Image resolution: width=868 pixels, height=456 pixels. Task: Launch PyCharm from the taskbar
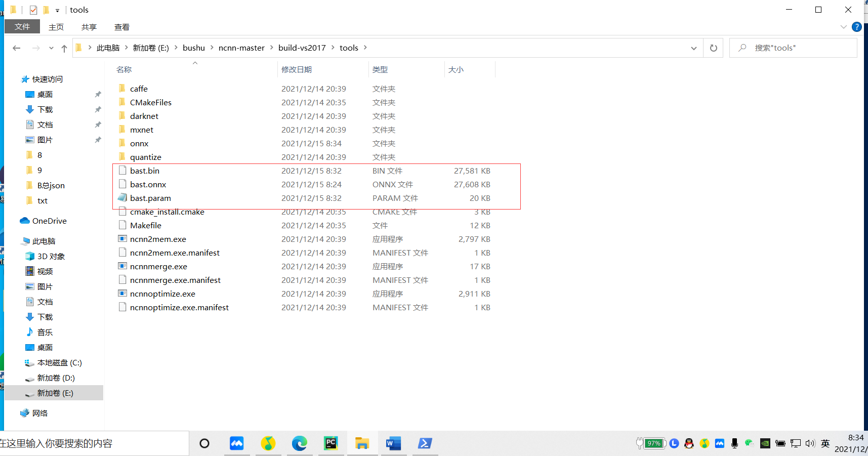click(330, 443)
